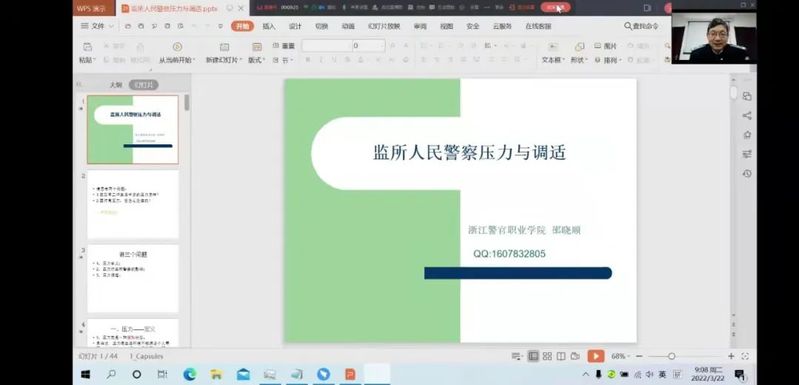Open the 形状 shapes dropdown

[579, 60]
